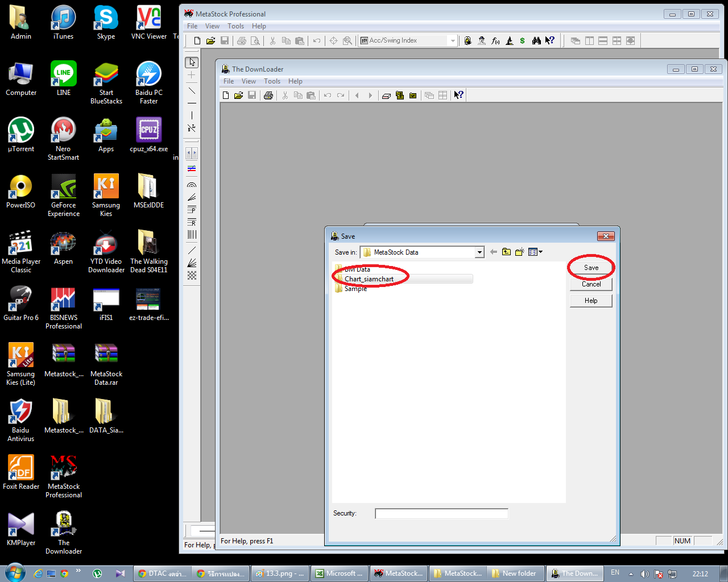
Task: Select the fan lines tool below arcs
Action: pyautogui.click(x=192, y=197)
